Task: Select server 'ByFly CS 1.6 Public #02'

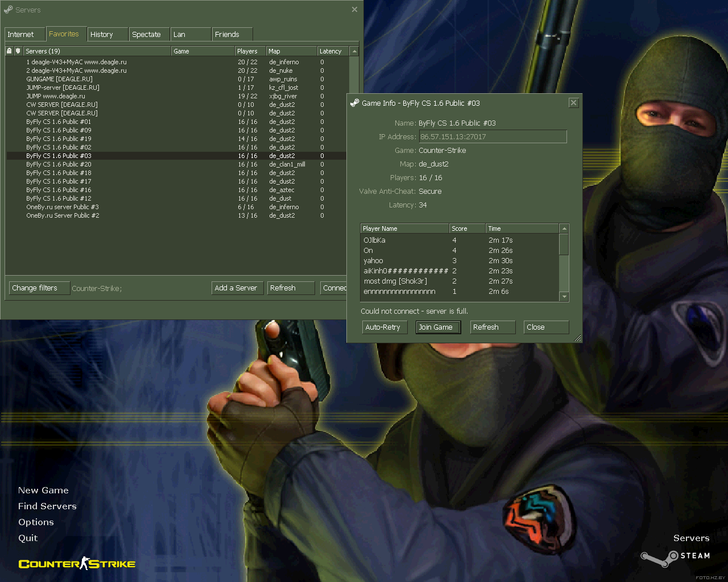Action: (177, 147)
